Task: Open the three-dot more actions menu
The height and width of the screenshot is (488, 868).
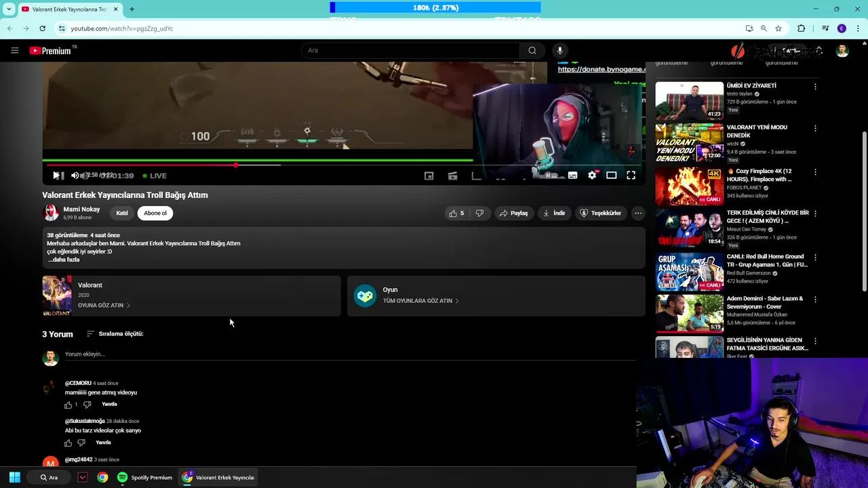Action: tap(637, 213)
